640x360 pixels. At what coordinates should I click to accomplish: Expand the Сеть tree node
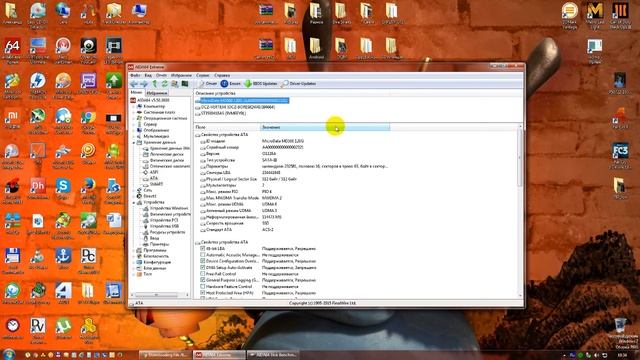(133, 190)
